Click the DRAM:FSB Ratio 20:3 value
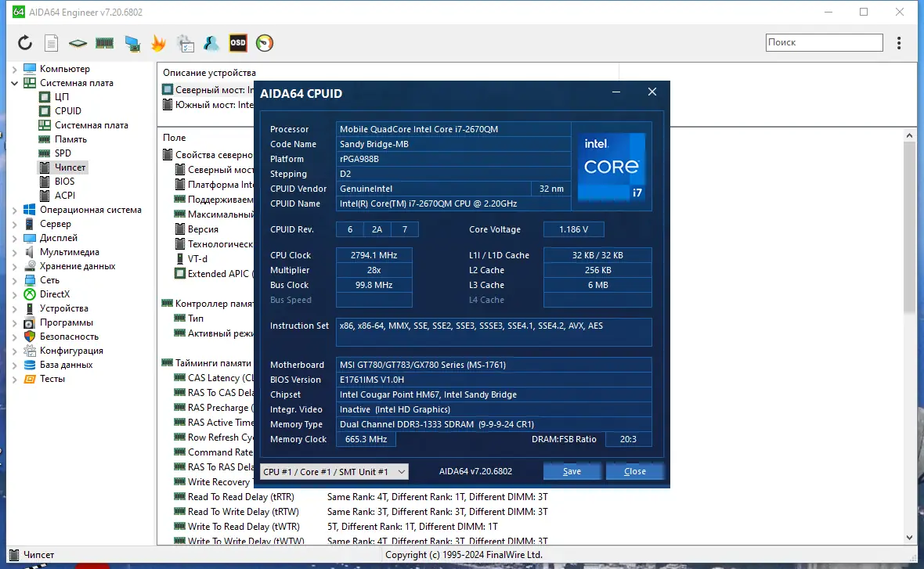The height and width of the screenshot is (569, 924). point(628,439)
